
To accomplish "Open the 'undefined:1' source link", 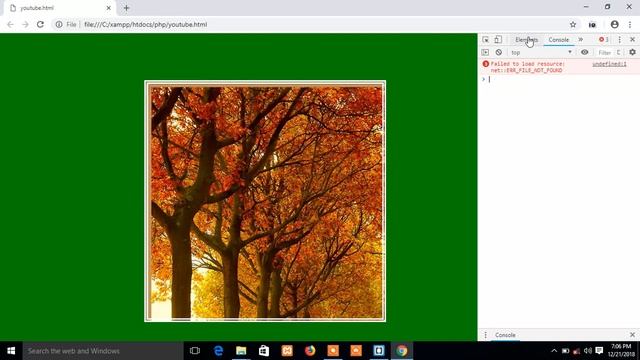I will [x=609, y=64].
